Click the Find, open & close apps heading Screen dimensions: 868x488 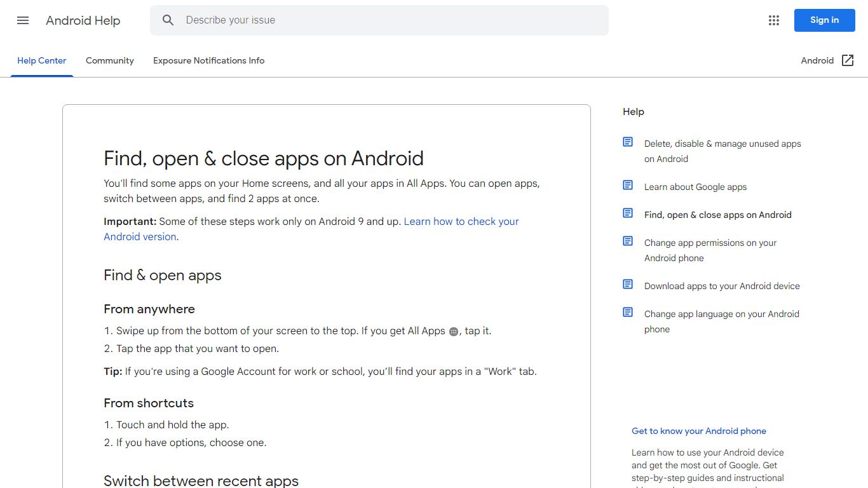tap(264, 158)
